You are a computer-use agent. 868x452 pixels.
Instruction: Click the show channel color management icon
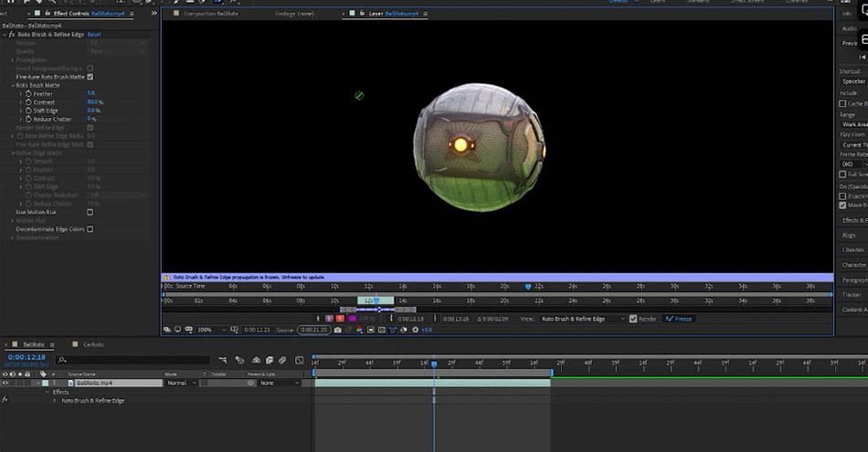359,330
